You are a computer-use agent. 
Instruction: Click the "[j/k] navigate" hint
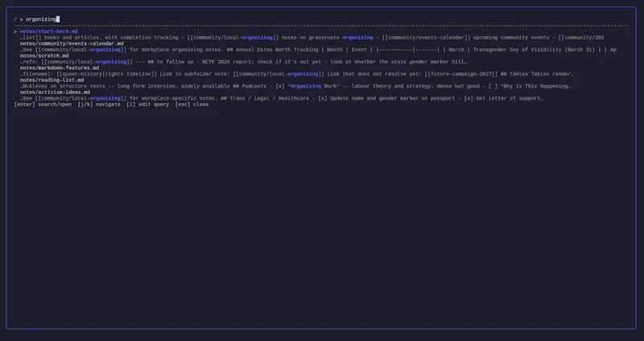(99, 105)
